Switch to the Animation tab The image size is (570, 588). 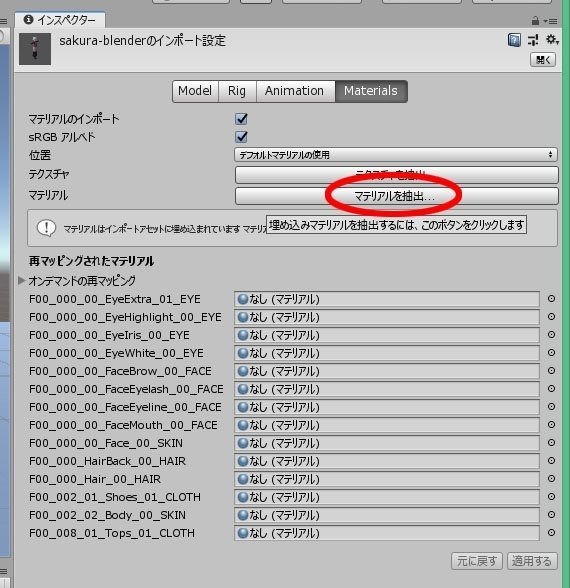(295, 91)
